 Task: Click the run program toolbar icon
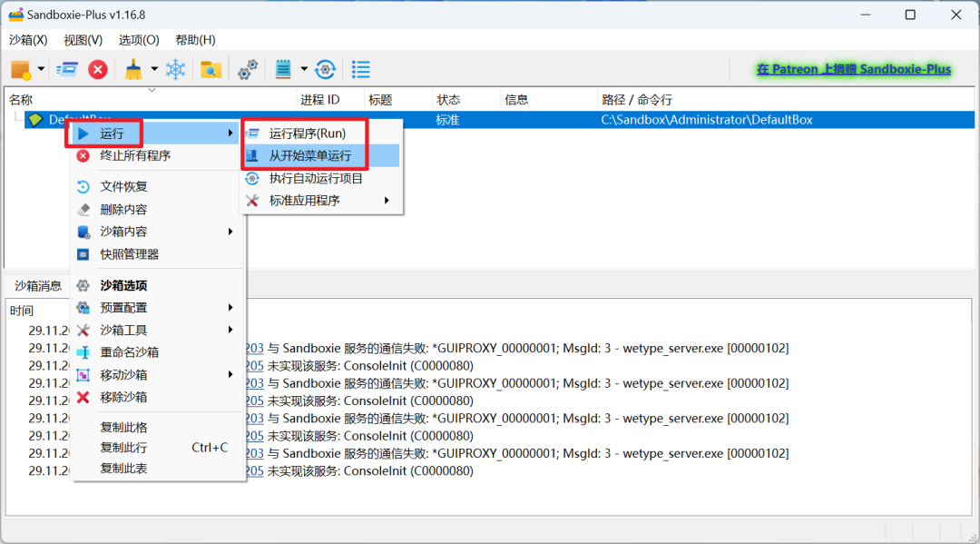pyautogui.click(x=67, y=69)
